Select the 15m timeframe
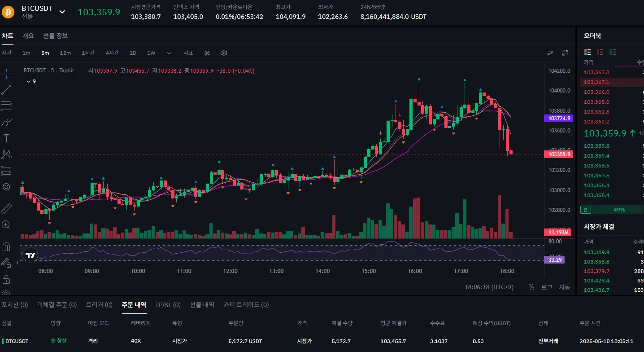Image resolution: width=644 pixels, height=352 pixels. click(x=65, y=53)
